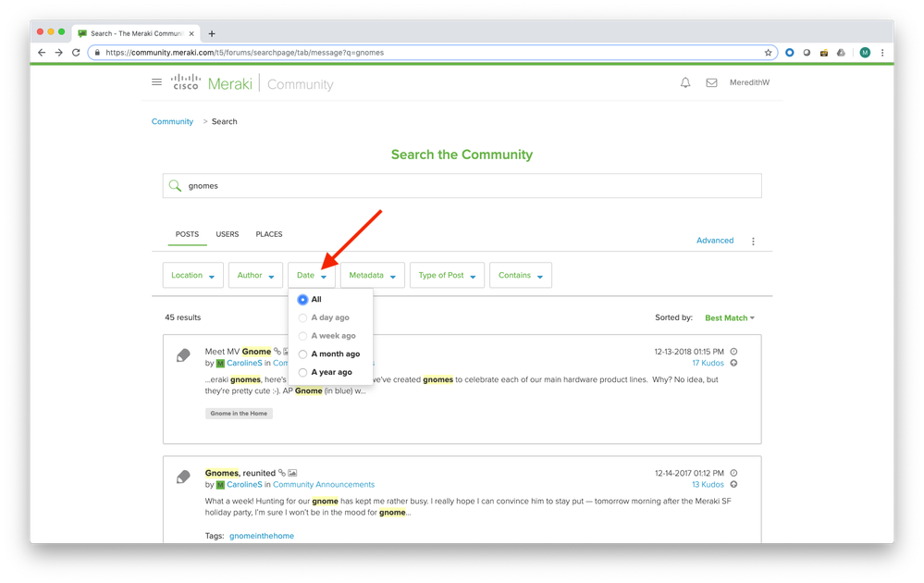Go to Community breadcrumb link
The height and width of the screenshot is (583, 924).
point(172,121)
